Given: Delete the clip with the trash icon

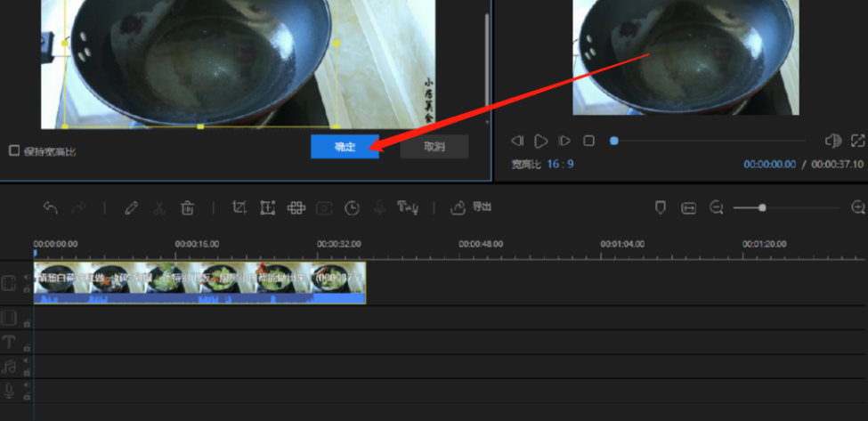Looking at the screenshot, I should [188, 208].
